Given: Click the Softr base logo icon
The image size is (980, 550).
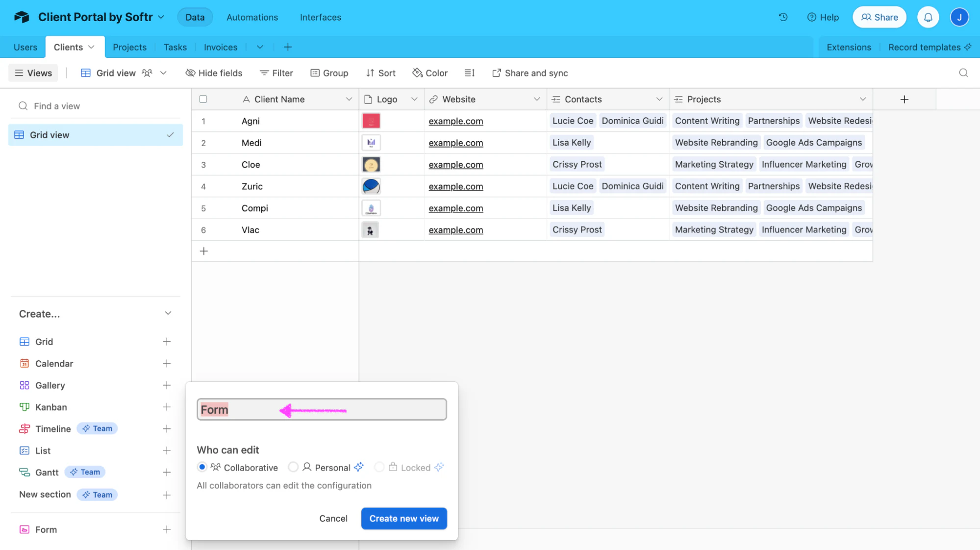Looking at the screenshot, I should click(x=22, y=17).
